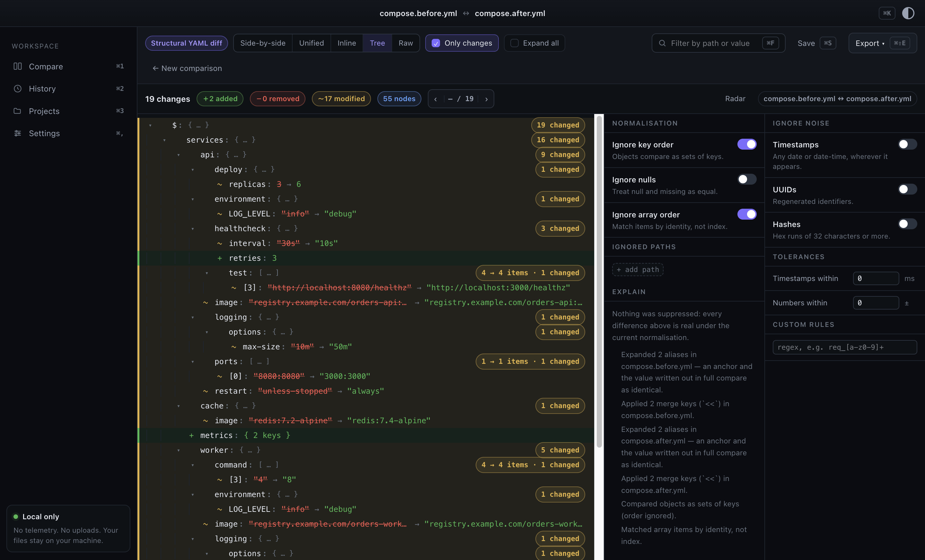This screenshot has width=925, height=560.
Task: Click the Timestamps within ms field
Action: click(x=876, y=278)
